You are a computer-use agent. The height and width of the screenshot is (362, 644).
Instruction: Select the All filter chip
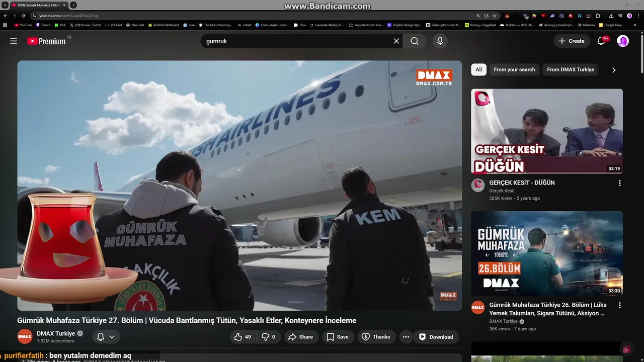pyautogui.click(x=479, y=70)
